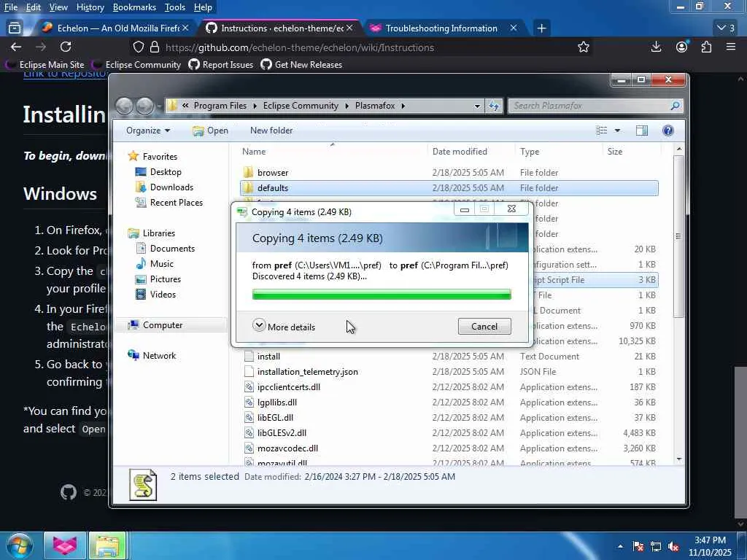Sort by the Name column header
Viewport: 747px width, 560px height.
pyautogui.click(x=333, y=152)
